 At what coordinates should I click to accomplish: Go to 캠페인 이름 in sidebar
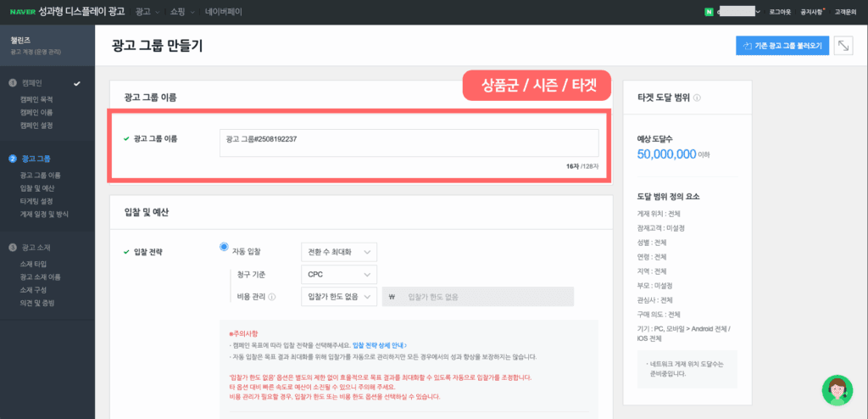click(x=36, y=113)
